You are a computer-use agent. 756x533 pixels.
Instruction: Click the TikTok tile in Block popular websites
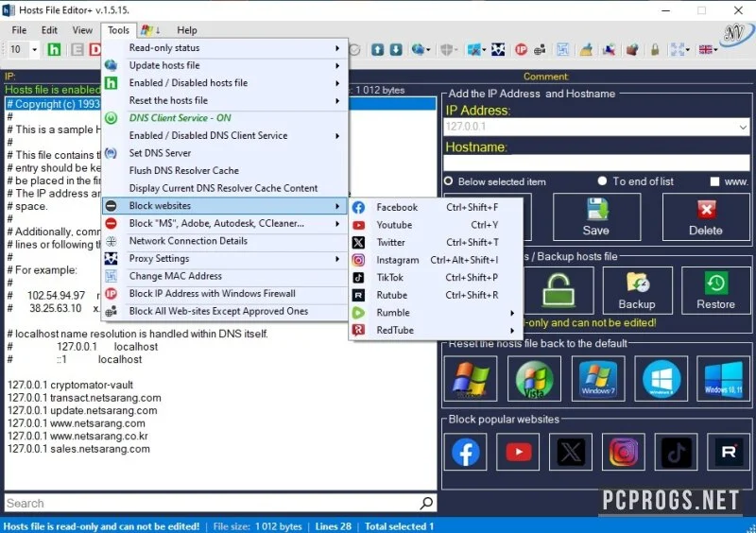(x=676, y=452)
